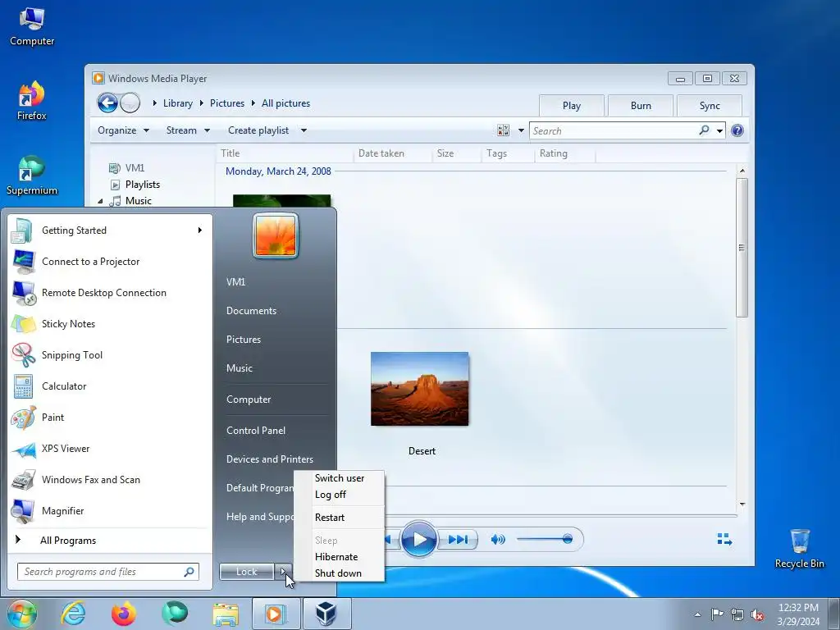The image size is (840, 630).
Task: Open Connect to a Projector
Action: 110,262
